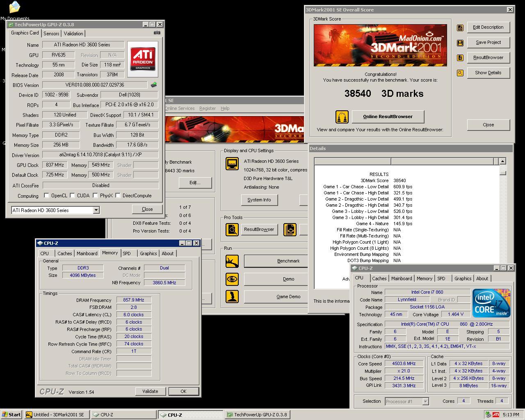Open the Online Services menu

click(x=180, y=108)
